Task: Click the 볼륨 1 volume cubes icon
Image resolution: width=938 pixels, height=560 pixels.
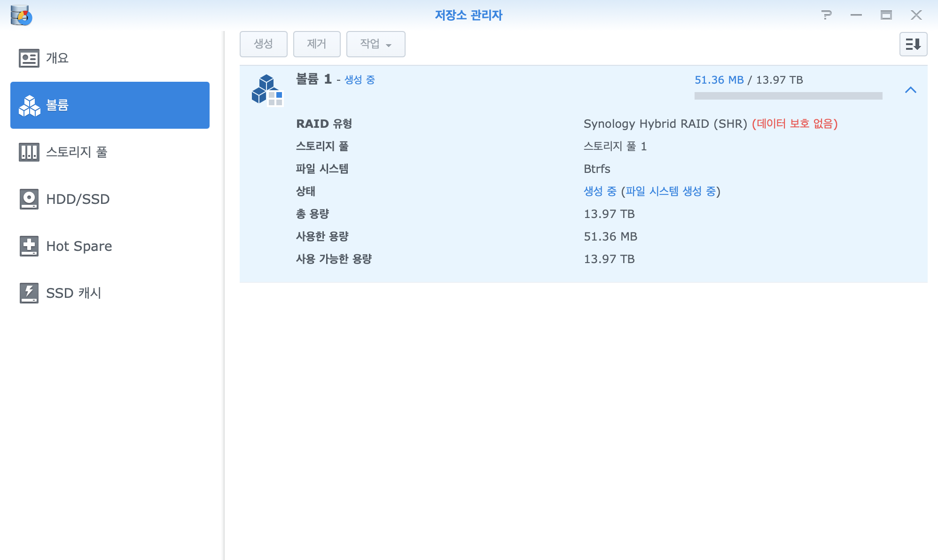Action: [x=267, y=90]
